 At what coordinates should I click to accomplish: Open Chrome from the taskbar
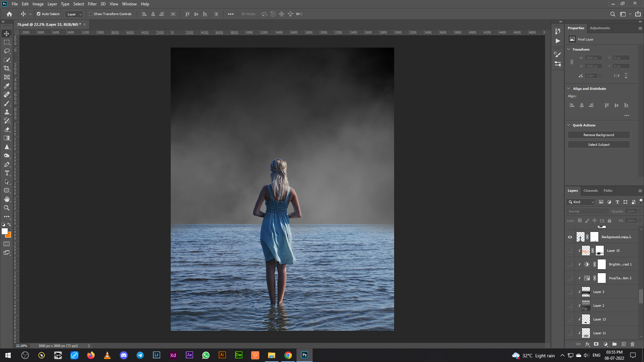[x=288, y=355]
